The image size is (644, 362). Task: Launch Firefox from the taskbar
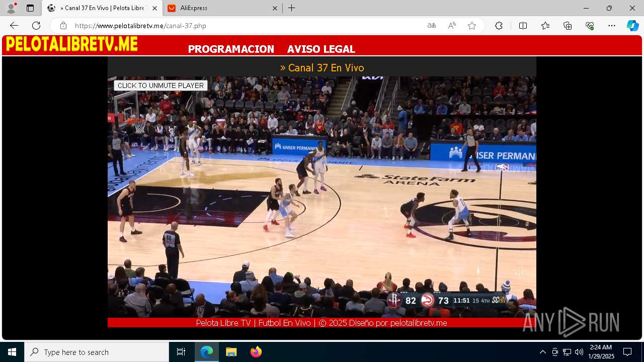pyautogui.click(x=256, y=352)
